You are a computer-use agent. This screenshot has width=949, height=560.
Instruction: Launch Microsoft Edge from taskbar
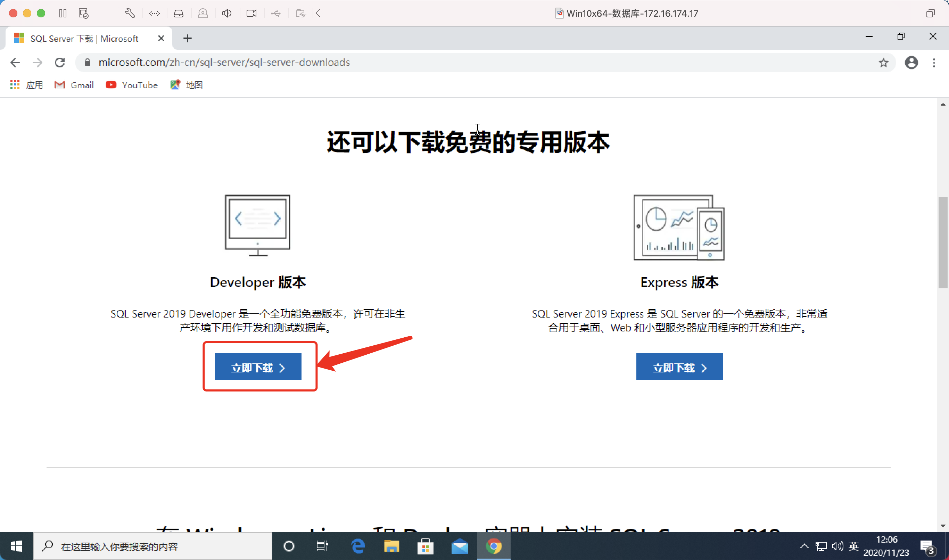pos(358,546)
